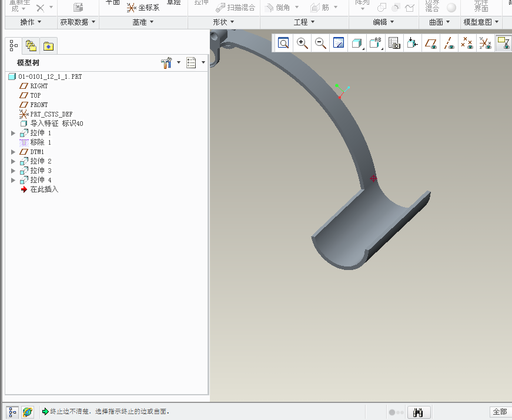Screen dimensions: 512x420
Task: Open the saved orientations AB cube menu
Action: (x=376, y=43)
